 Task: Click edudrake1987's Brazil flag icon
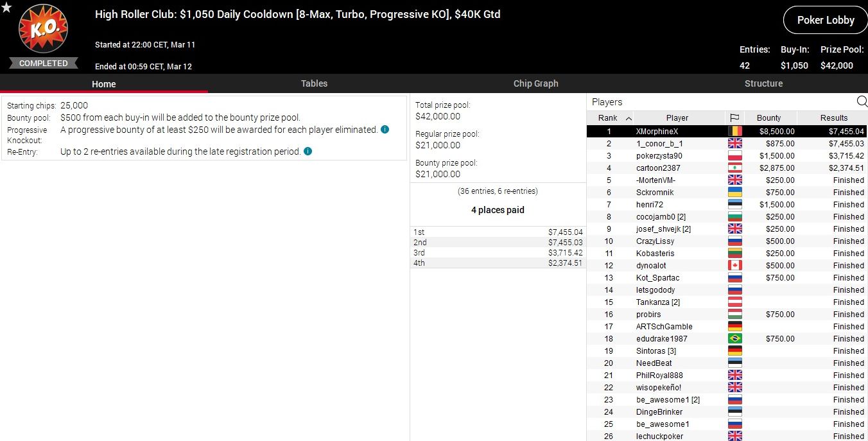click(x=734, y=338)
